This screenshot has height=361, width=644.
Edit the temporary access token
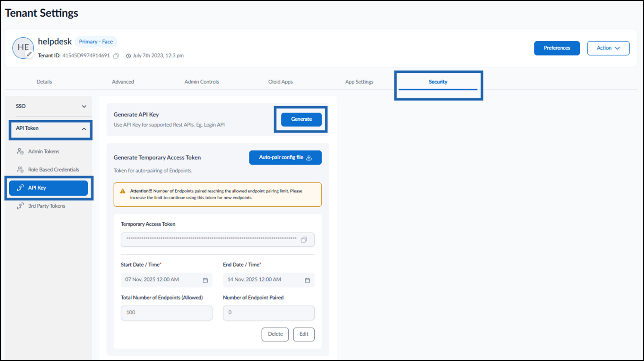point(304,334)
